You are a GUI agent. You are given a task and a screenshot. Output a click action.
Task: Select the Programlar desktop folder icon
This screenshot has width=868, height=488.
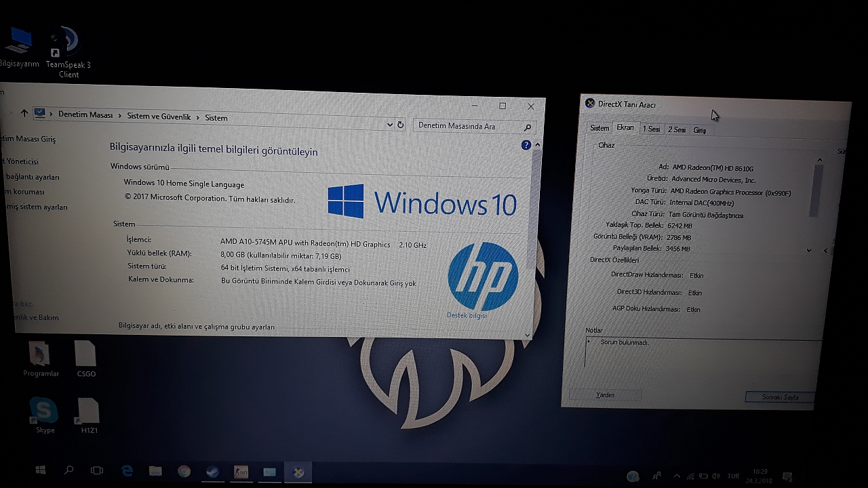pos(41,359)
